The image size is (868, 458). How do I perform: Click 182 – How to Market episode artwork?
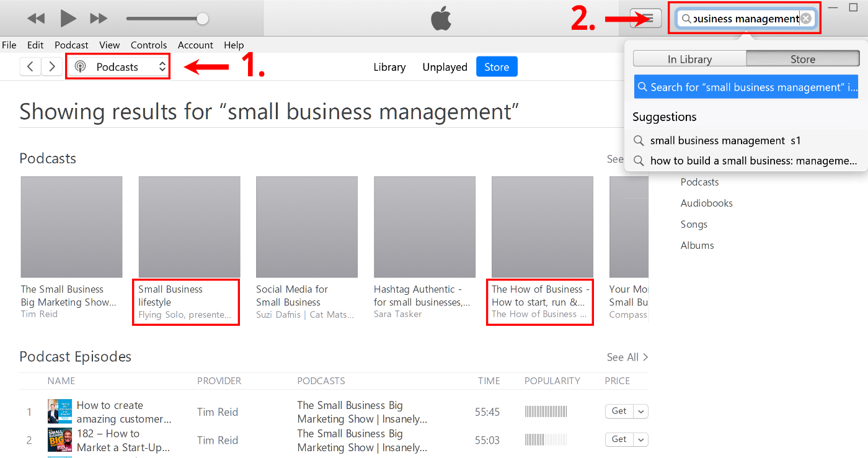60,440
